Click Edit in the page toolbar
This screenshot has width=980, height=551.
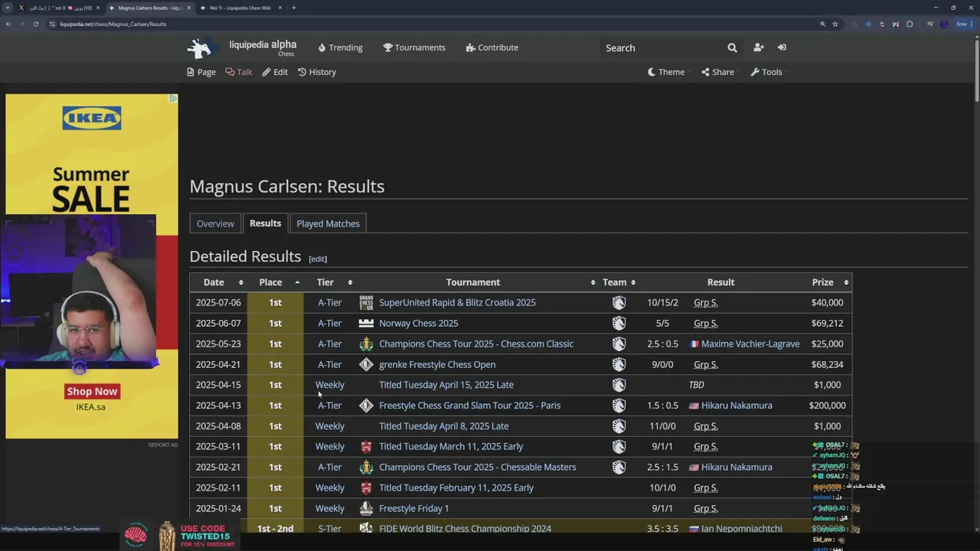(x=275, y=72)
